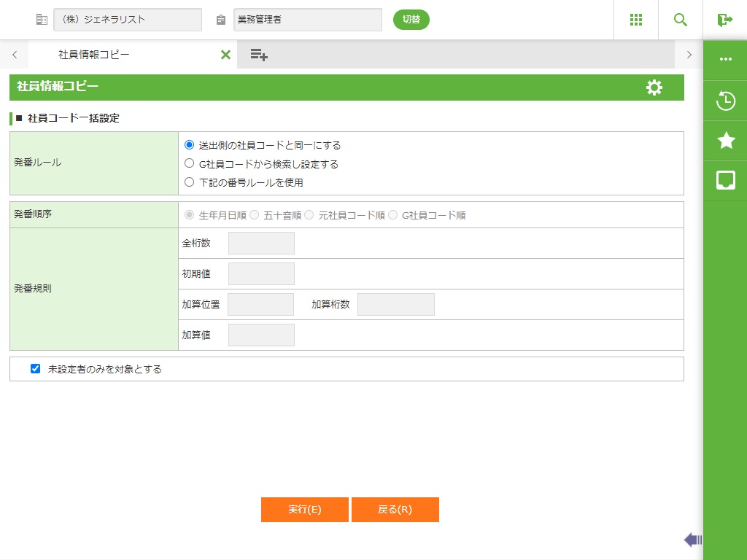The image size is (747, 560).
Task: Open the inbox tray icon in sidebar
Action: [x=725, y=180]
